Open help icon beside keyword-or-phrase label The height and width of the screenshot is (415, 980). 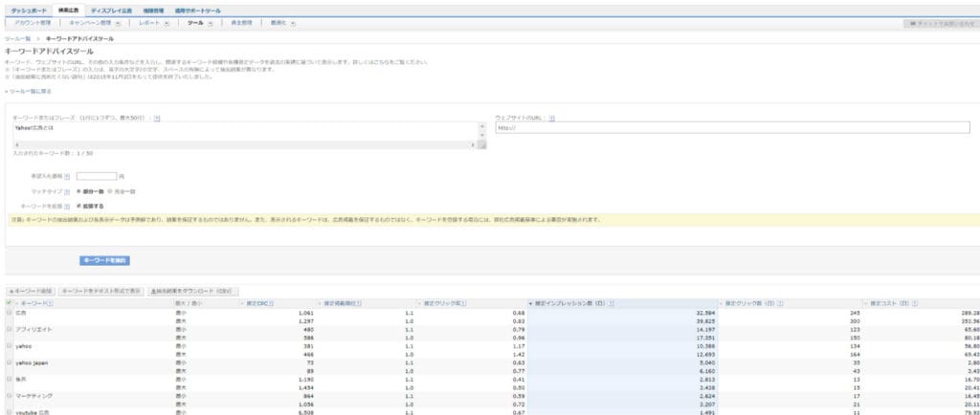(157, 118)
